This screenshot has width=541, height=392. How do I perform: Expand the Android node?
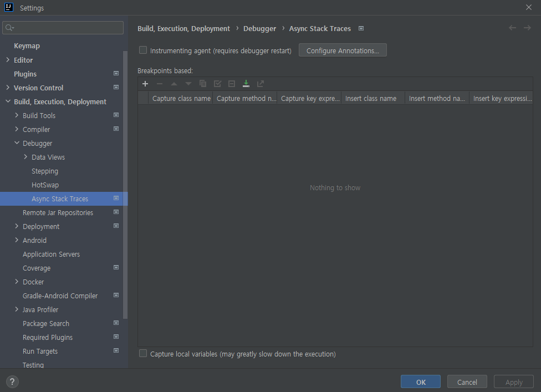coord(17,240)
